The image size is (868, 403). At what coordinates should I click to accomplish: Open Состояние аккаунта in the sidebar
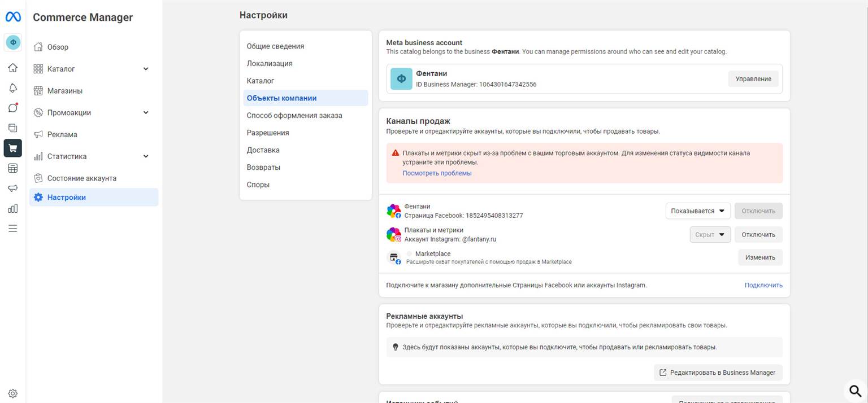[94, 178]
